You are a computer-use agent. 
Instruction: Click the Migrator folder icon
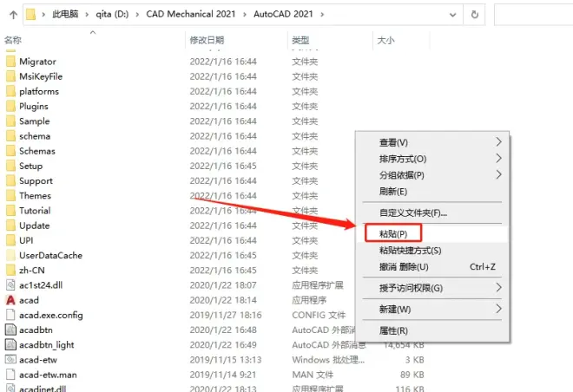coord(11,61)
